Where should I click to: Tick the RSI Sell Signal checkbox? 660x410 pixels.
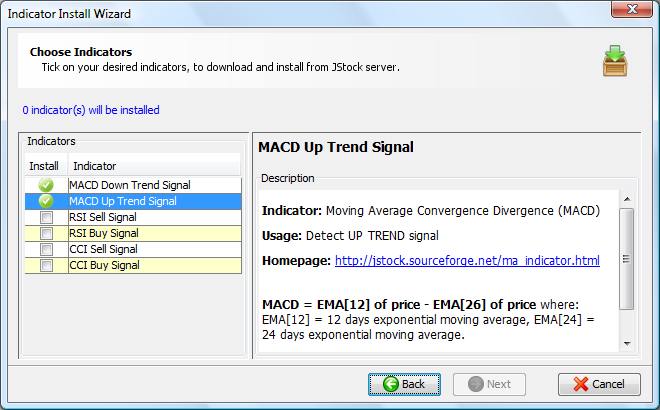pyautogui.click(x=46, y=217)
